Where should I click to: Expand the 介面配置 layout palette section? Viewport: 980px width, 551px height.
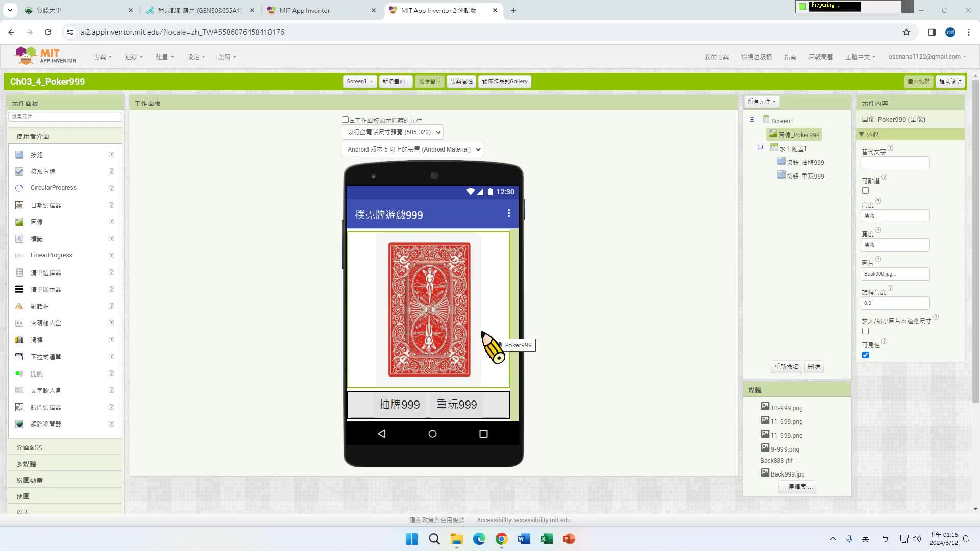(x=65, y=447)
